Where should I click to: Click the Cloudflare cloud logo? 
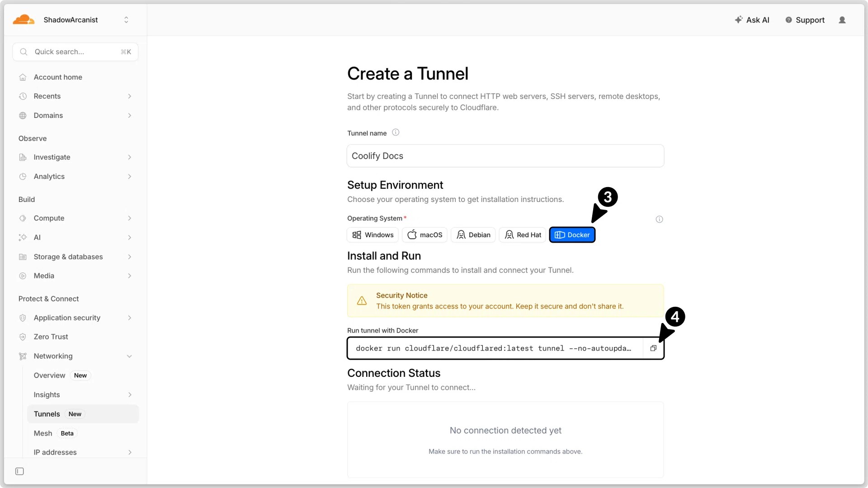pyautogui.click(x=24, y=19)
